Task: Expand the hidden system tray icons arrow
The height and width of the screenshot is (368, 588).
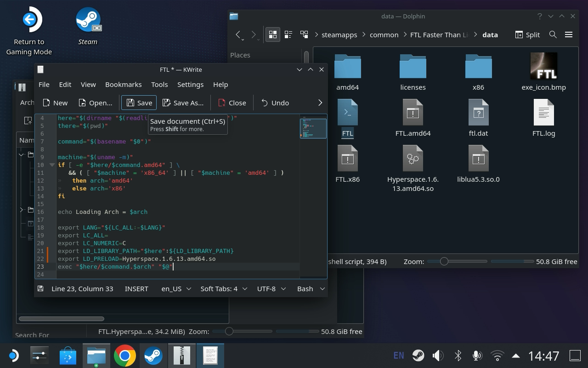Action: (x=516, y=356)
